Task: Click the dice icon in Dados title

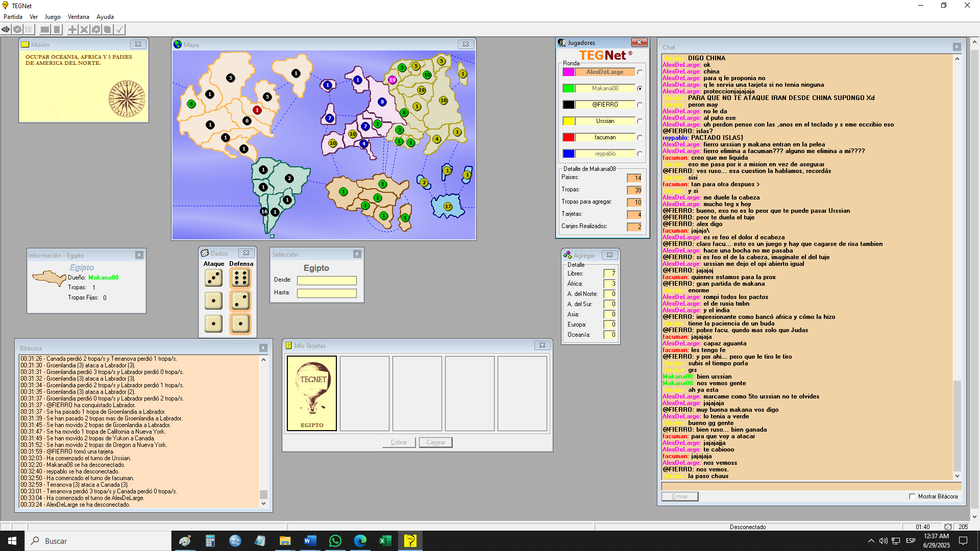Action: [x=205, y=253]
